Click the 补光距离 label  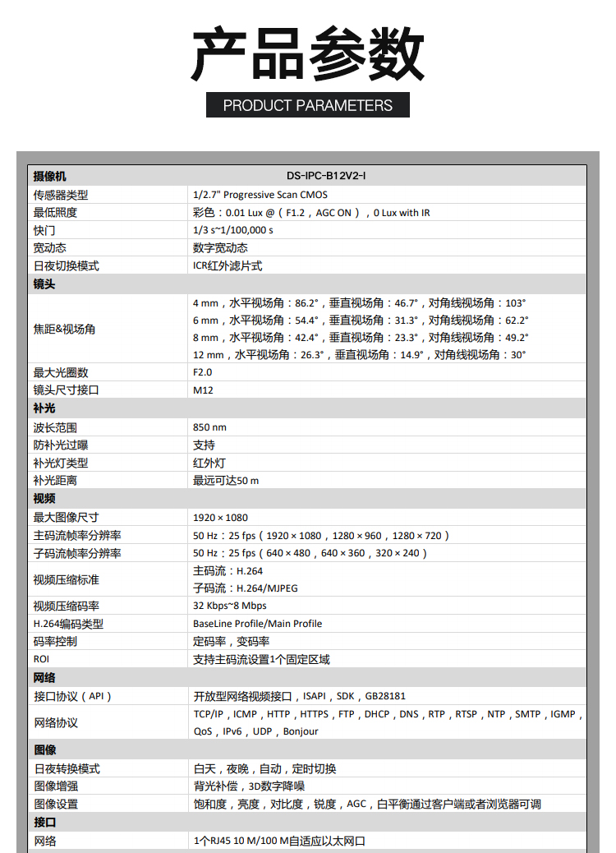(55, 481)
